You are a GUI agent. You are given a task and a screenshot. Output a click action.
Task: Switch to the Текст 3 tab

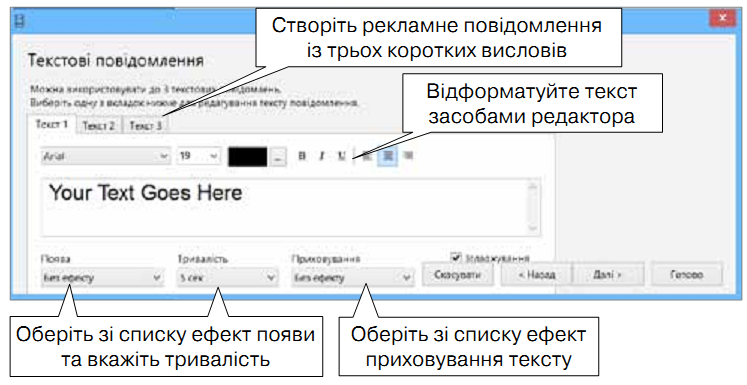(x=146, y=126)
